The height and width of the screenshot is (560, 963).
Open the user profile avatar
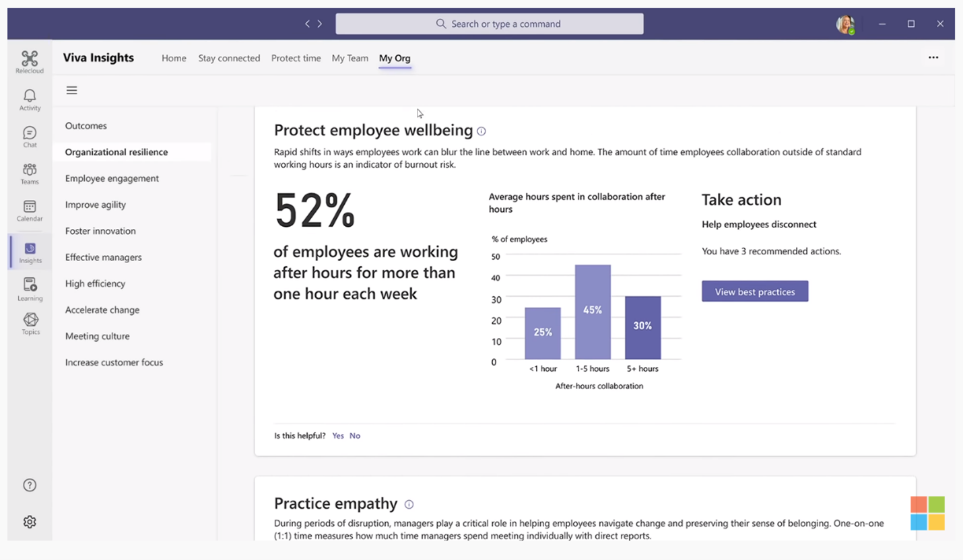point(845,24)
